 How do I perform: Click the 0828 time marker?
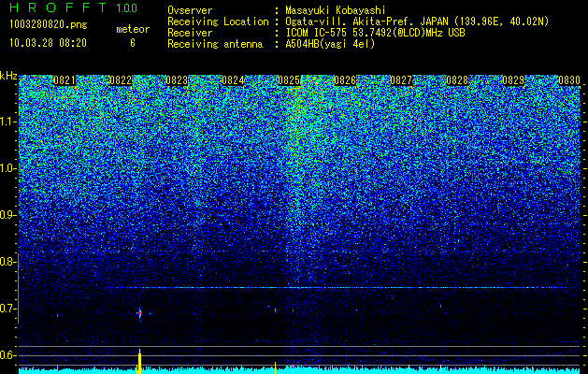(x=457, y=80)
